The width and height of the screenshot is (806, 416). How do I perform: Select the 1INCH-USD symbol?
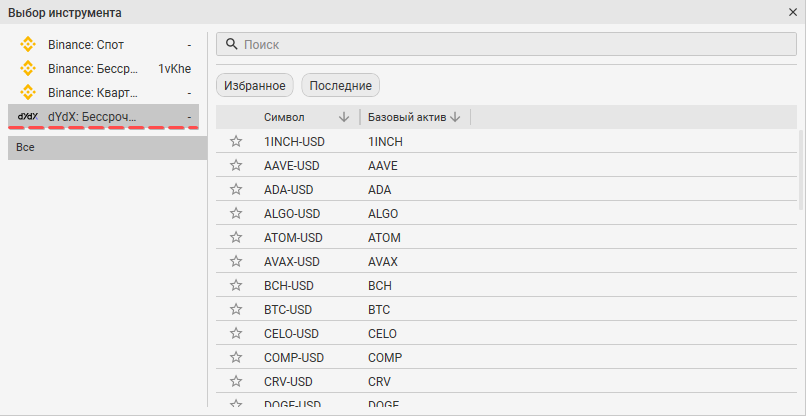(294, 142)
